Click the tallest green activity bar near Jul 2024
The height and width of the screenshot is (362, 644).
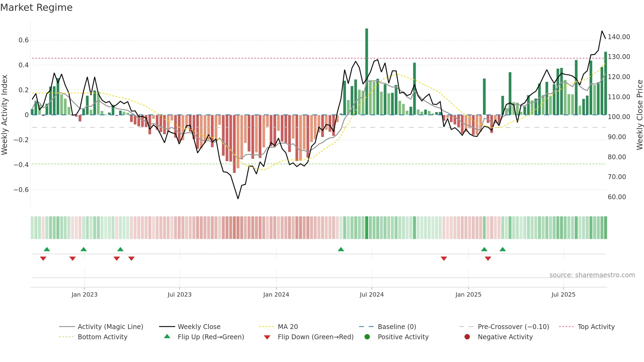[367, 72]
